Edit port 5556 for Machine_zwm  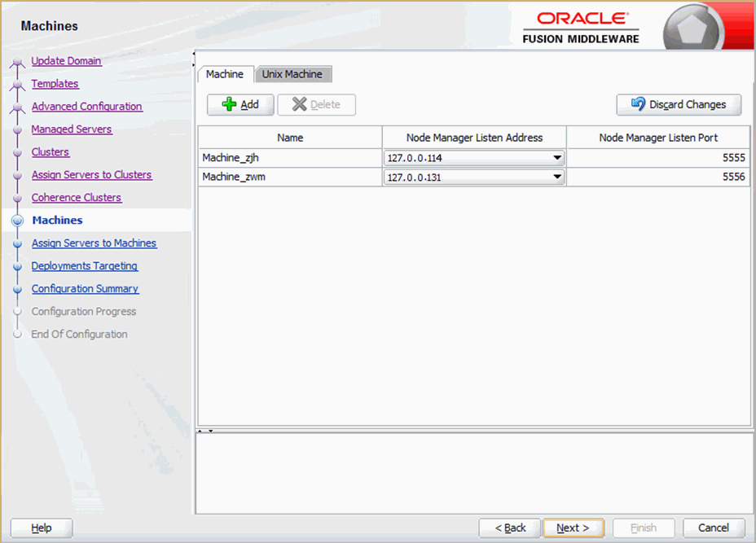pos(657,177)
